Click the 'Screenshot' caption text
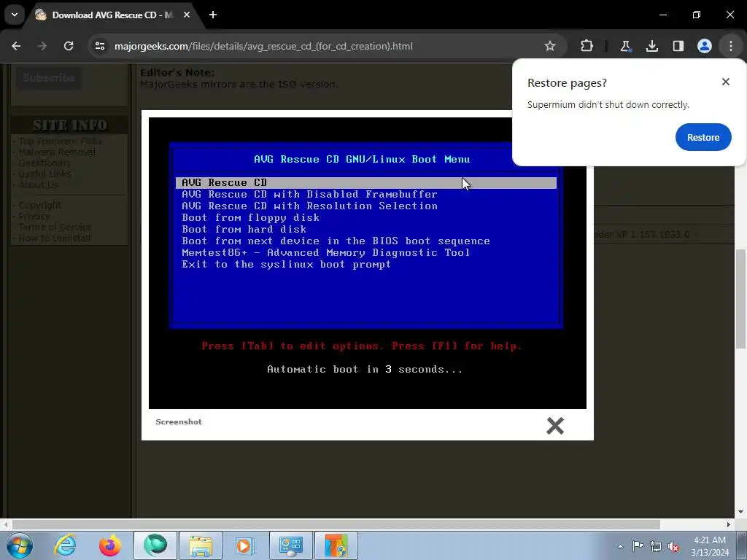 pyautogui.click(x=179, y=422)
